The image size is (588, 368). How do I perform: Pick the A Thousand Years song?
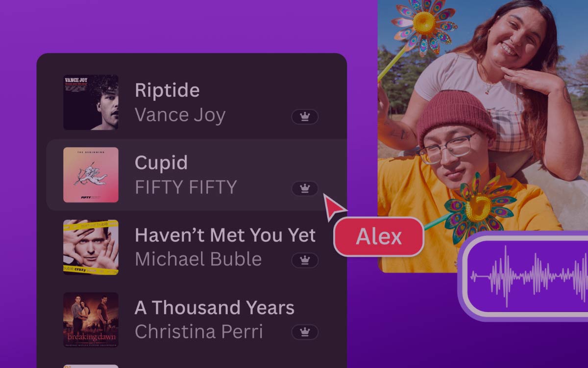coord(215,308)
